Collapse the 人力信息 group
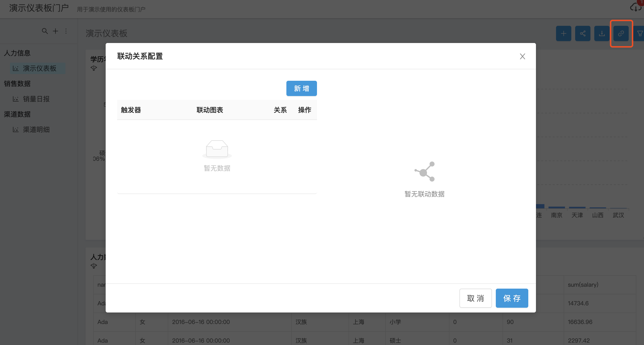 coord(17,53)
